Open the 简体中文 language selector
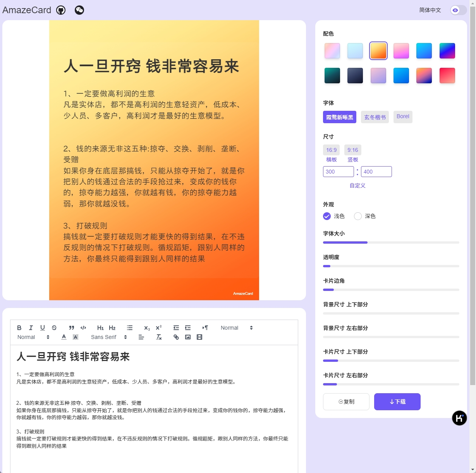This screenshot has width=476, height=473. click(x=430, y=10)
